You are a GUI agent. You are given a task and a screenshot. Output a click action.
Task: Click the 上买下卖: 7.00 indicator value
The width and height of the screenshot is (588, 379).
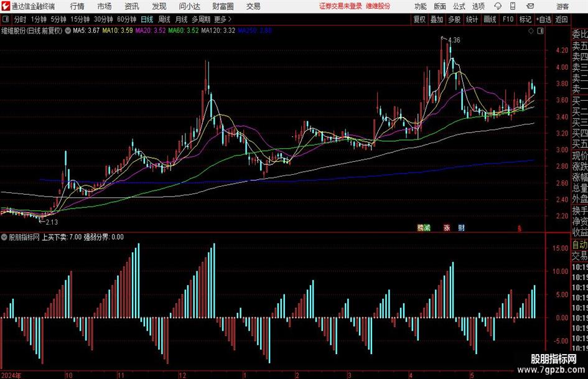click(x=62, y=236)
